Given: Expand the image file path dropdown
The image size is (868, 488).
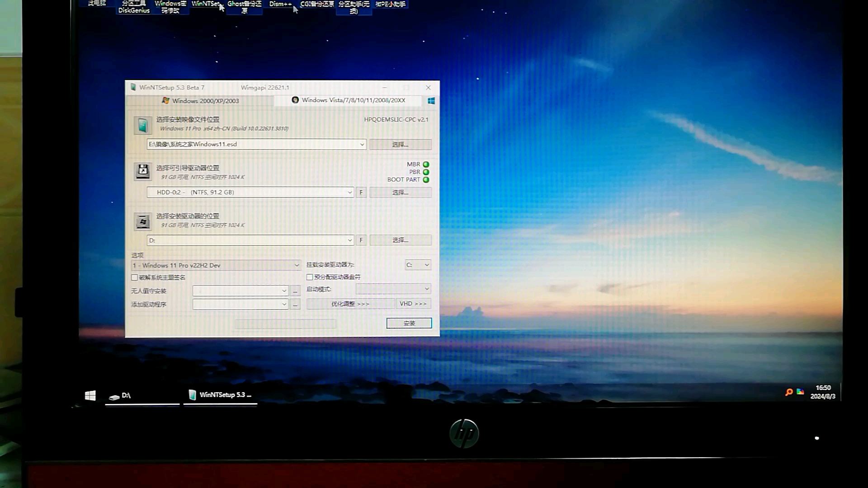Looking at the screenshot, I should point(362,145).
